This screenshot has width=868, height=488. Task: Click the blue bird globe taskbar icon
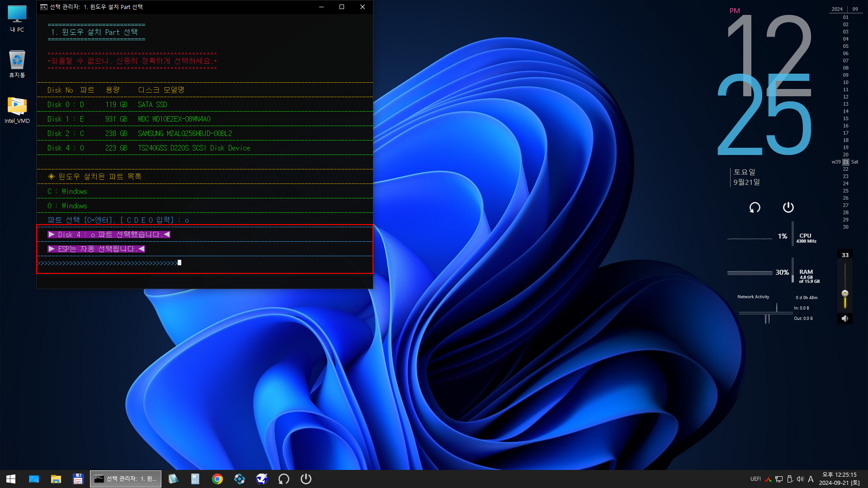[262, 479]
